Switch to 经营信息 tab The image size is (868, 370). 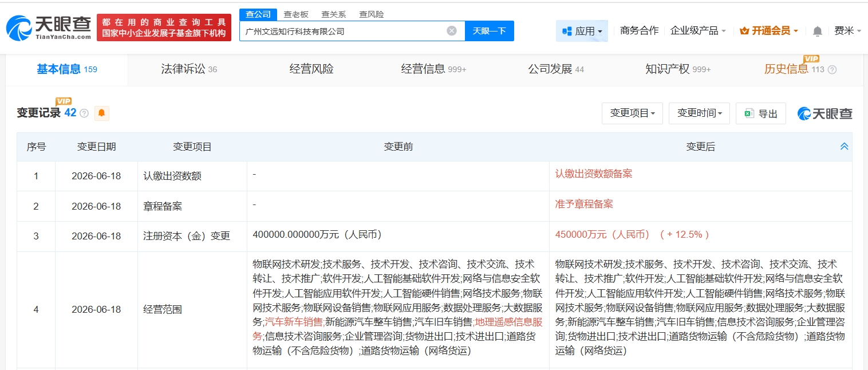[x=433, y=69]
